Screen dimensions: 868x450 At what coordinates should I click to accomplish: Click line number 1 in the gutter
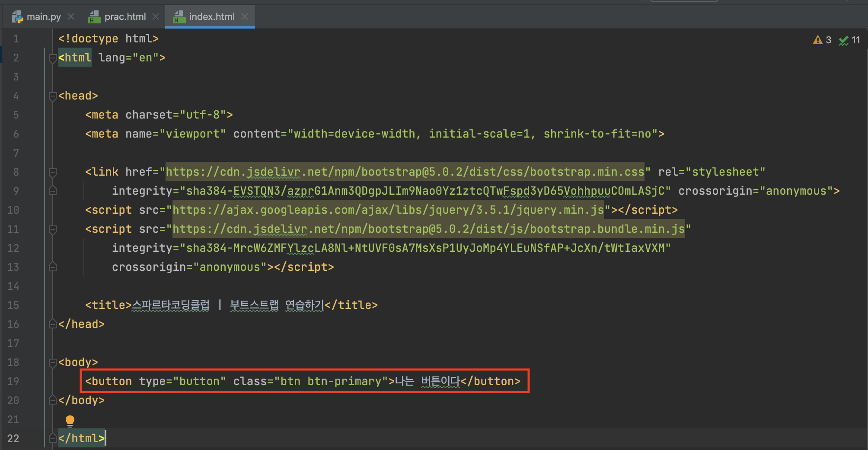pos(16,39)
